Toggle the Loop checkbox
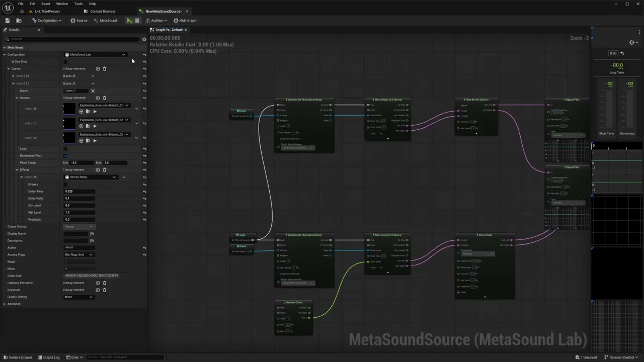Screen dimensions: 644x362 tap(65, 149)
